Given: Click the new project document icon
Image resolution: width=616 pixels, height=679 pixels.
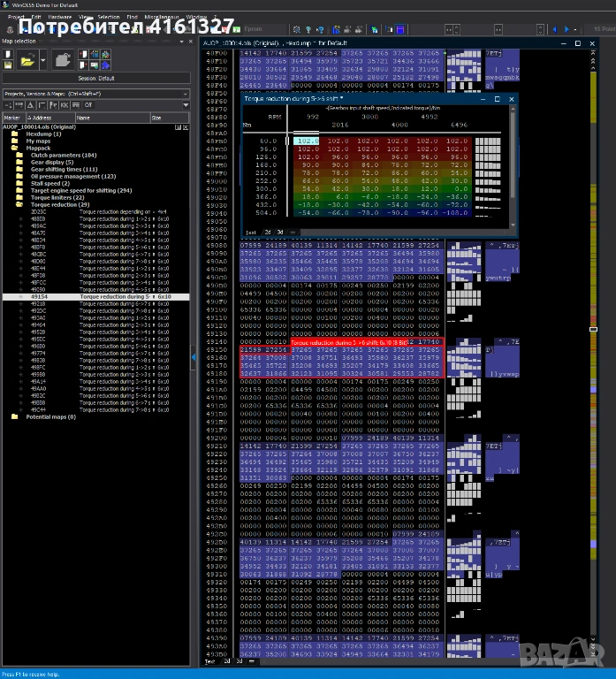Looking at the screenshot, I should pos(7,54).
